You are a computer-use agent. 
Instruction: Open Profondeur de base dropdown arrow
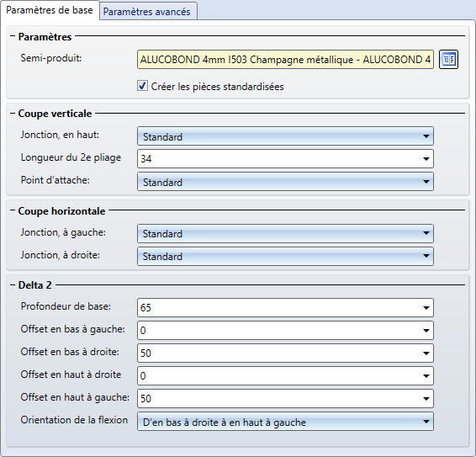coord(426,308)
